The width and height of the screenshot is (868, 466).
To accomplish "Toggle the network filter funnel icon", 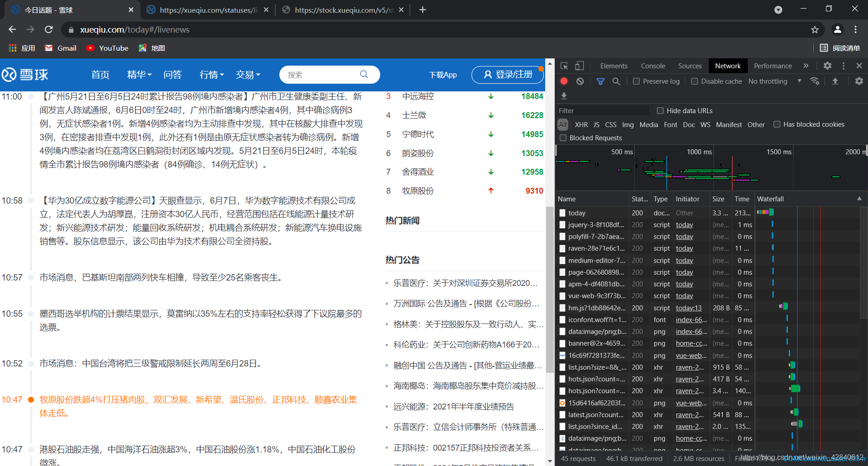I will [x=600, y=81].
